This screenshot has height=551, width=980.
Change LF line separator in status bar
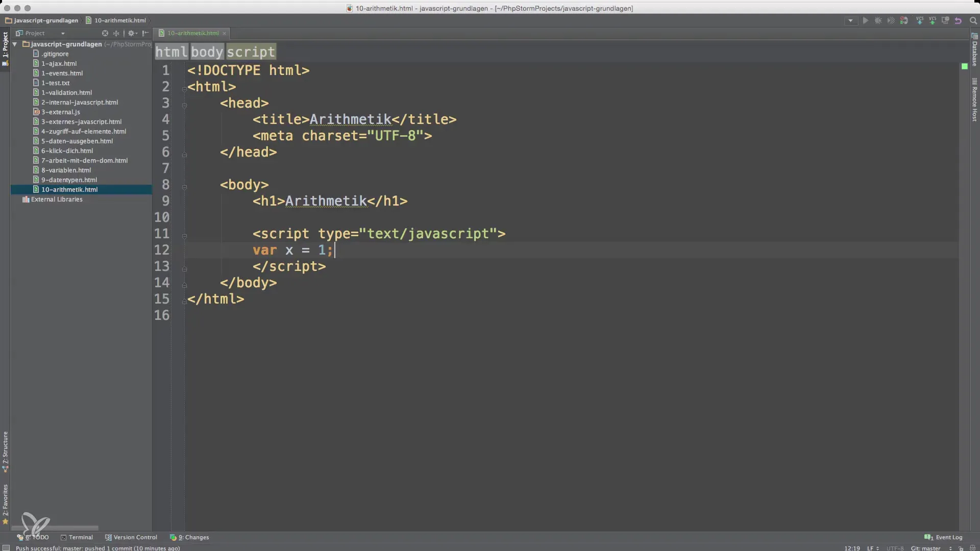click(x=872, y=548)
